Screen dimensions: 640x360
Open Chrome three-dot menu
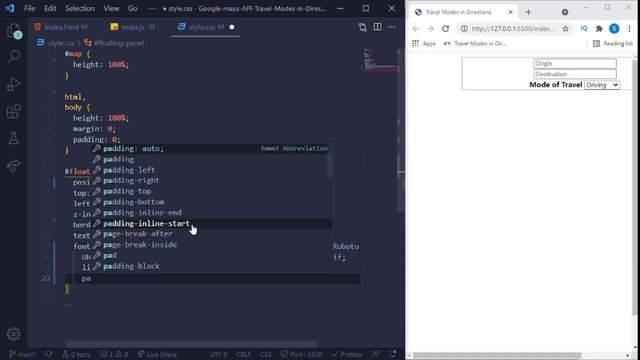pyautogui.click(x=629, y=29)
